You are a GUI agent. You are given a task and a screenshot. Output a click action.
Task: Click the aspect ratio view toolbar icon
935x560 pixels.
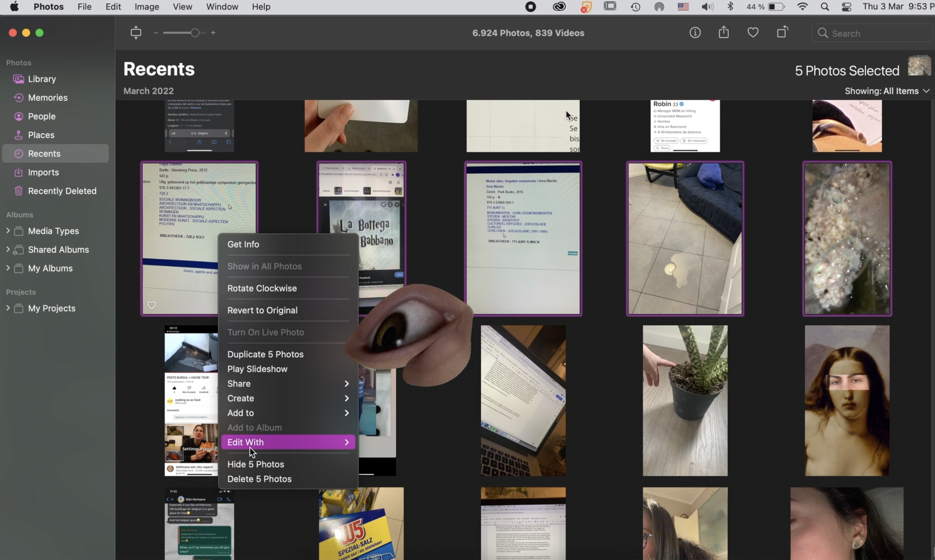point(136,33)
